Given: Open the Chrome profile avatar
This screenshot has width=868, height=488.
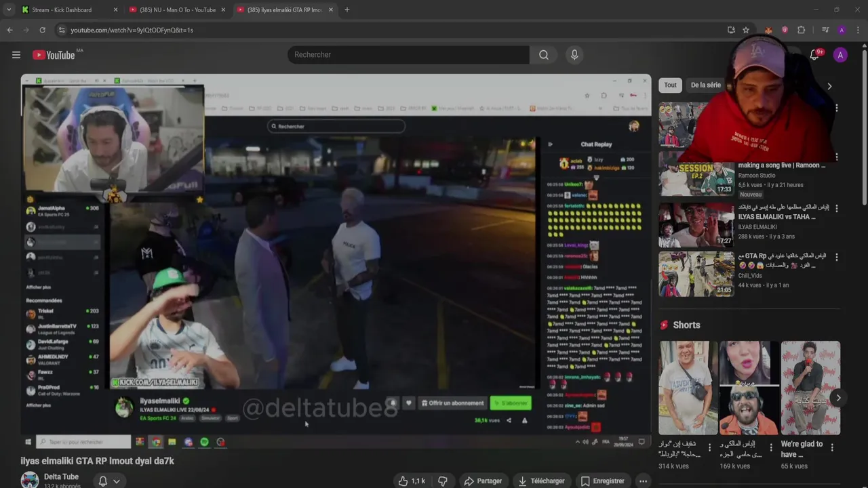Looking at the screenshot, I should click(842, 30).
